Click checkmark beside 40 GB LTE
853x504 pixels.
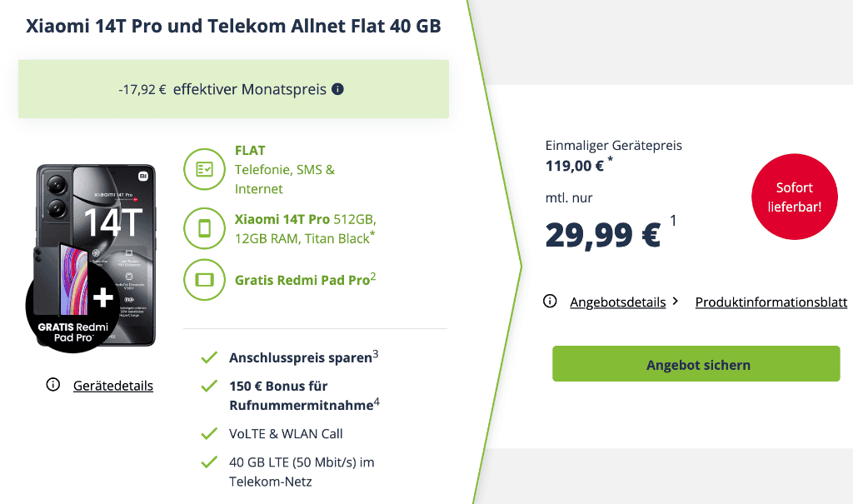pyautogui.click(x=209, y=462)
